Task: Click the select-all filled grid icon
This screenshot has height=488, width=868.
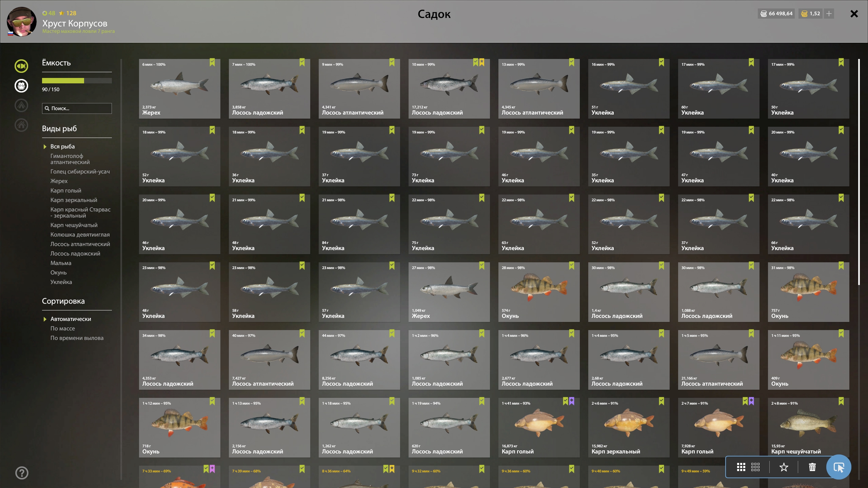Action: tap(741, 467)
